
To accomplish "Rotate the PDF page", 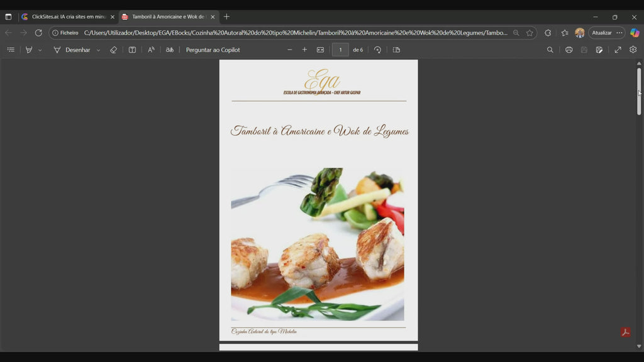I will click(377, 50).
